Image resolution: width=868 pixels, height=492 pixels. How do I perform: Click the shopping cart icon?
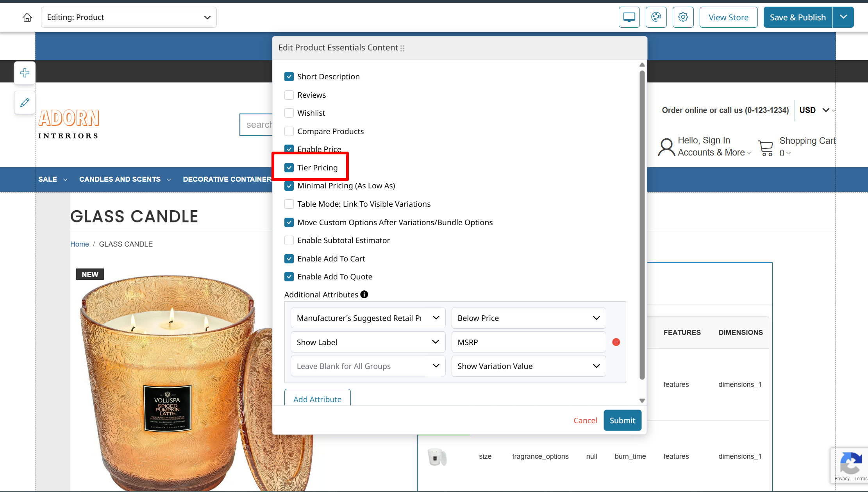click(x=766, y=148)
